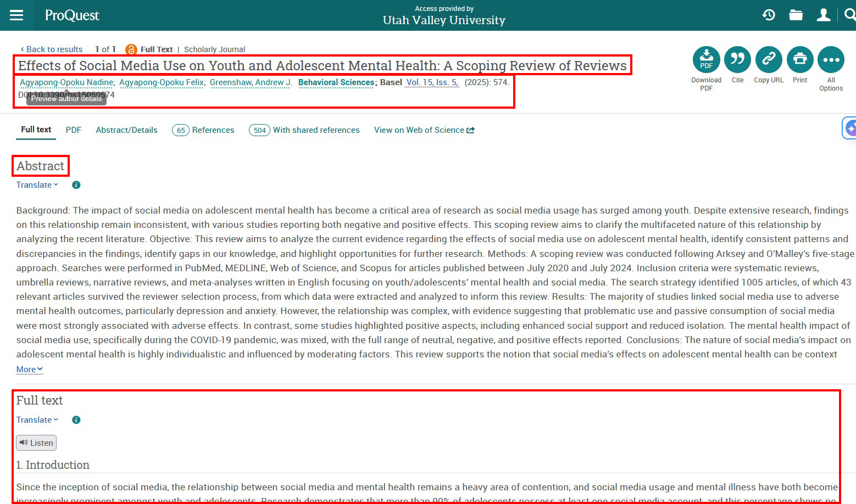The image size is (856, 504).
Task: Click the Cite quotation icon
Action: point(737,60)
